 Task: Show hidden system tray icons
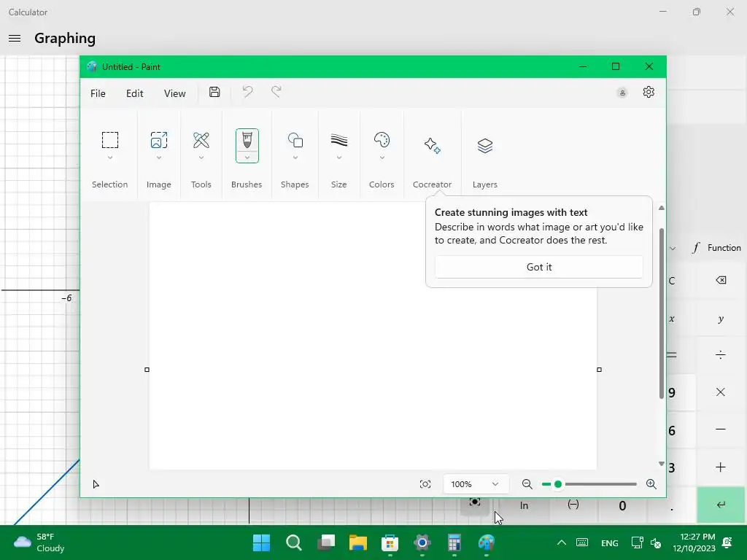click(x=562, y=542)
